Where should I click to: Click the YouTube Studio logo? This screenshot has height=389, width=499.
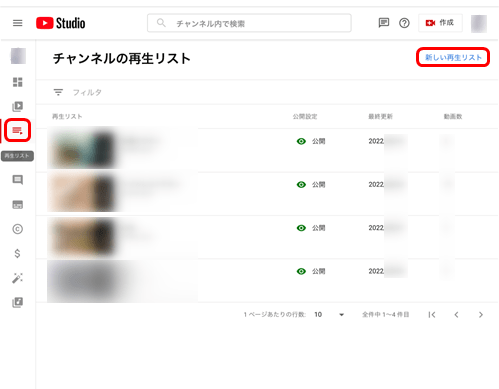pyautogui.click(x=61, y=23)
